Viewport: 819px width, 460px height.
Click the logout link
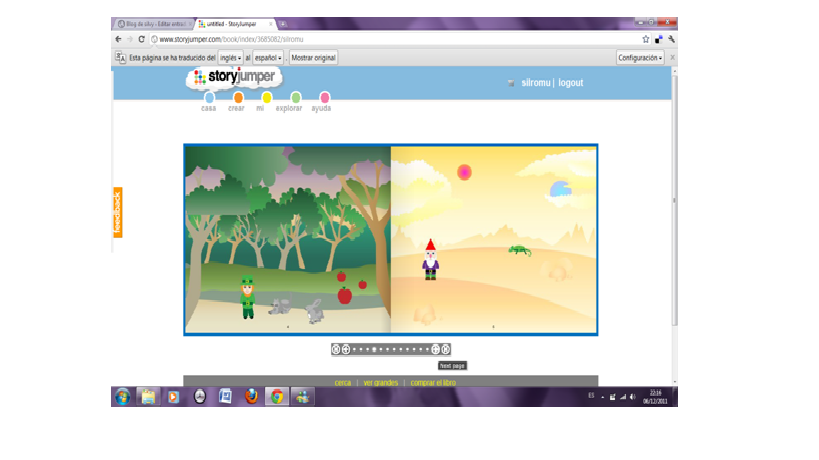coord(570,83)
